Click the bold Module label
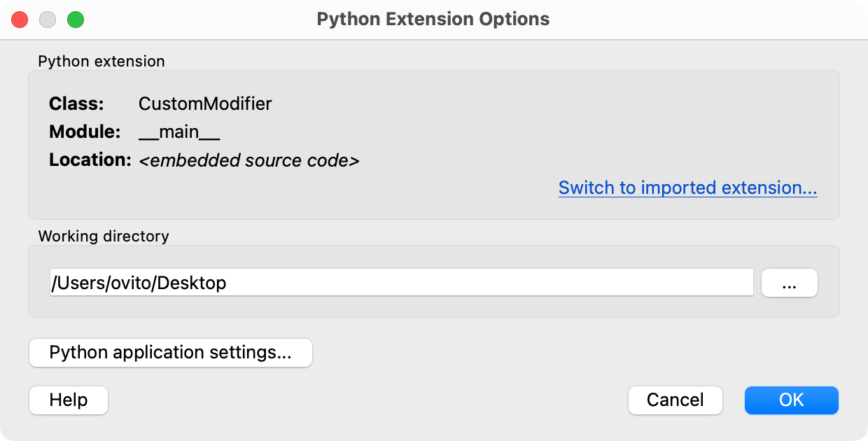 click(85, 132)
